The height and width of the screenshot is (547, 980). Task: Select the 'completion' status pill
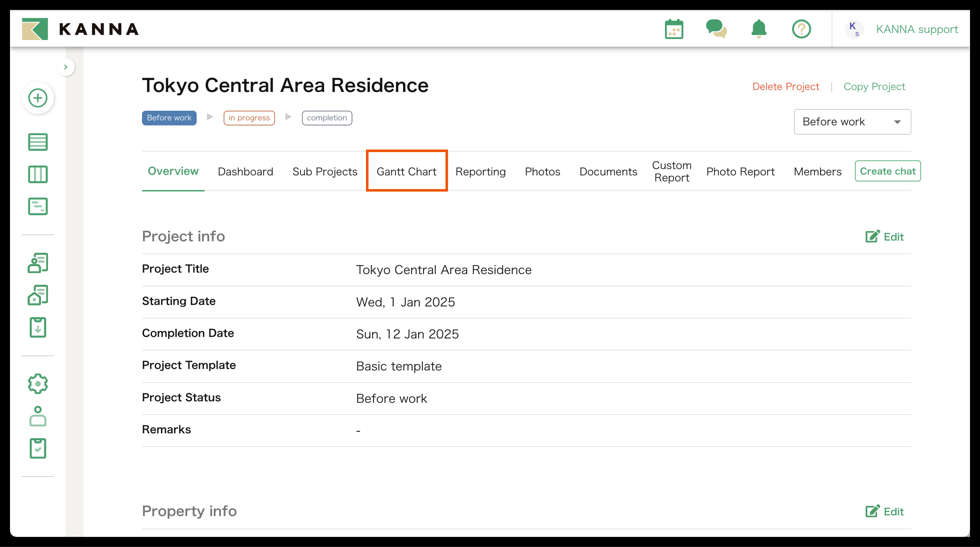tap(326, 118)
